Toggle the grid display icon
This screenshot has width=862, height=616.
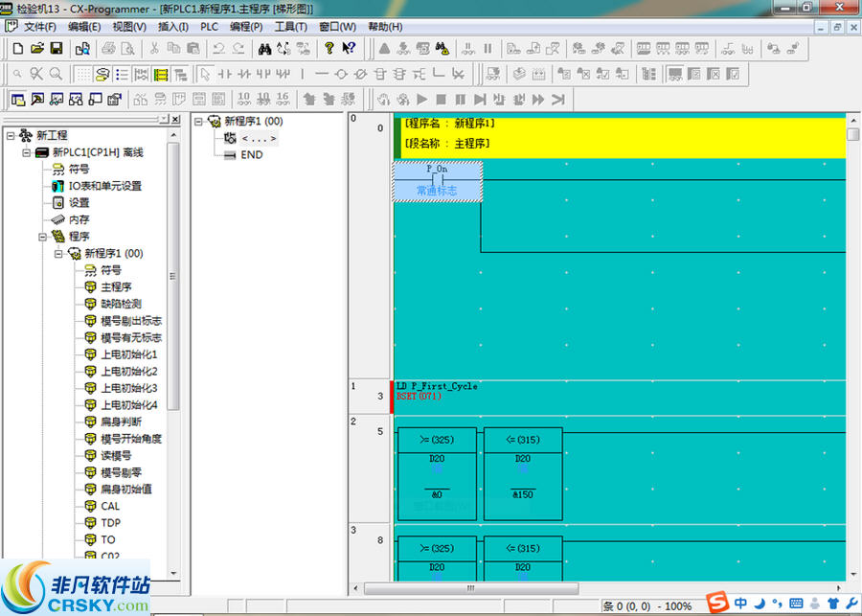tap(83, 74)
